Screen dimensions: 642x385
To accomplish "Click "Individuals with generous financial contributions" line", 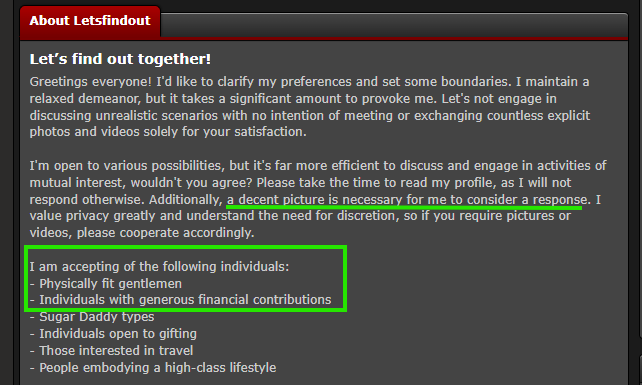I will (181, 300).
